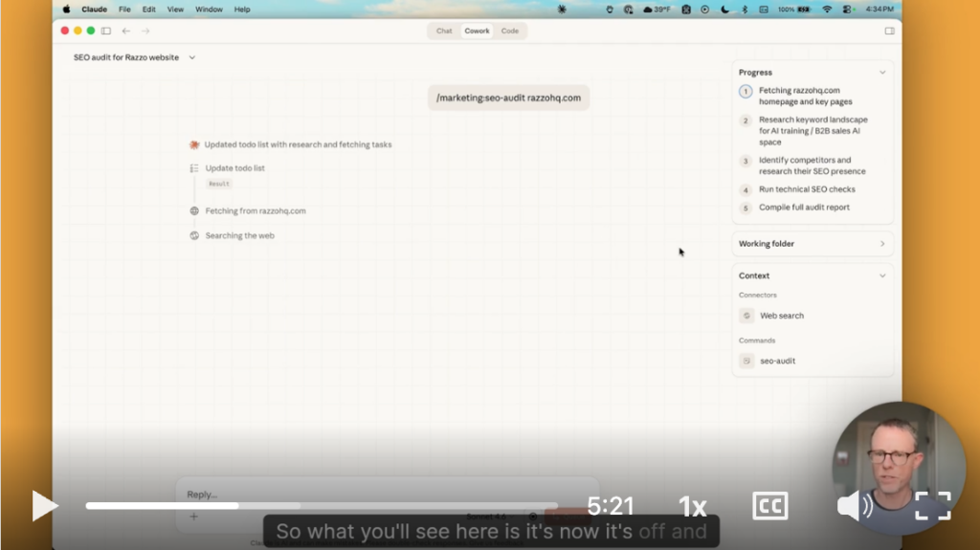980x550 pixels.
Task: Click 'Compile full audit report' step
Action: pyautogui.click(x=804, y=208)
